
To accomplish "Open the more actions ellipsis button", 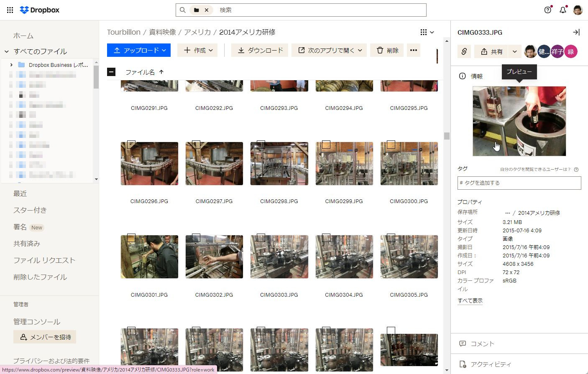I will click(414, 50).
